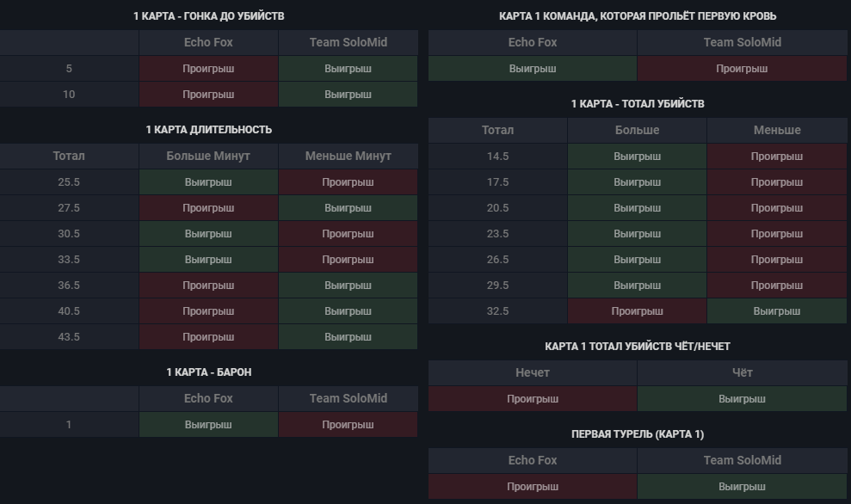Click "Больше Минут" result in the 30.5 row
The image size is (851, 504).
[208, 234]
